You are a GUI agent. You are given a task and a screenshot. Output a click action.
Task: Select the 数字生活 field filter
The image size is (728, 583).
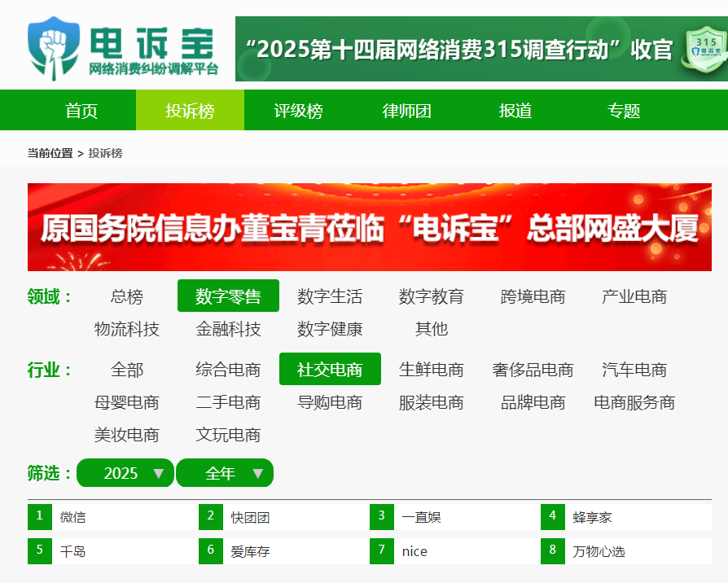[x=330, y=296]
